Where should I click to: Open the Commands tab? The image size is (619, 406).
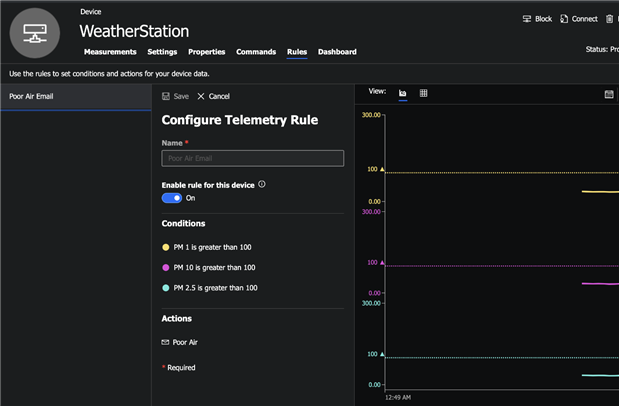click(256, 52)
